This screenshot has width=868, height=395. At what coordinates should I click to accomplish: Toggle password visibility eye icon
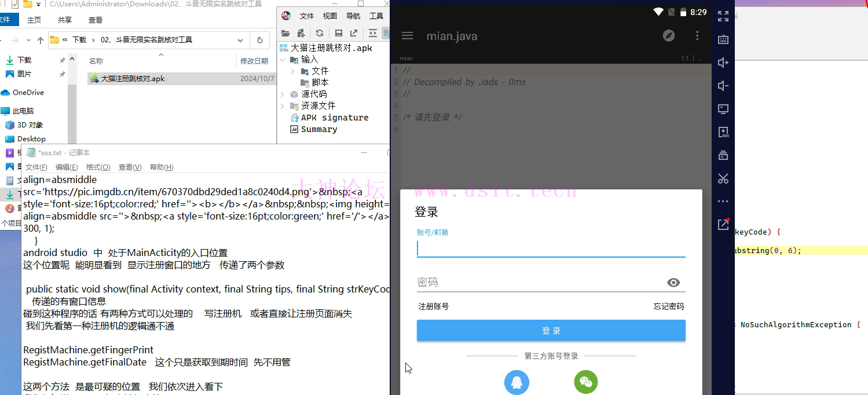pyautogui.click(x=673, y=283)
